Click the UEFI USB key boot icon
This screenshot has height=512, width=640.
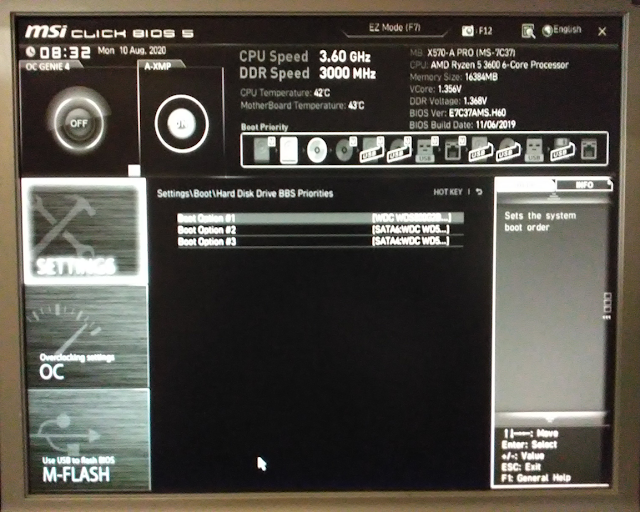coord(426,150)
